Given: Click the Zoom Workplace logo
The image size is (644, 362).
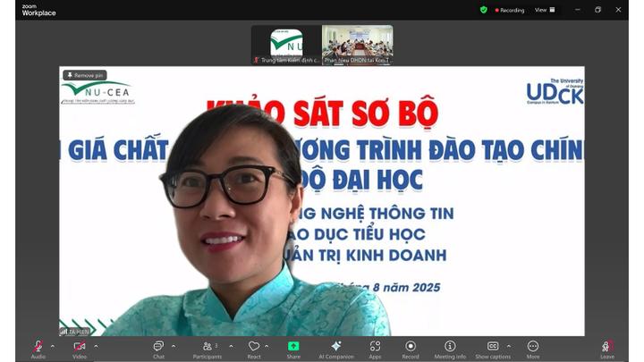Looking at the screenshot, I should tap(38, 11).
